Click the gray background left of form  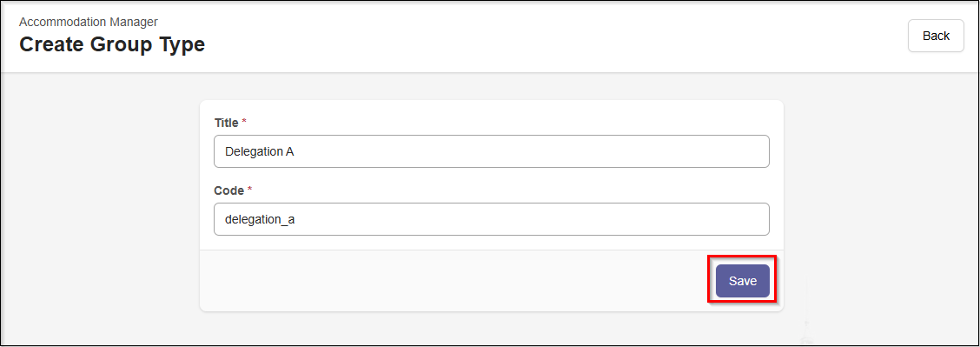point(100,206)
